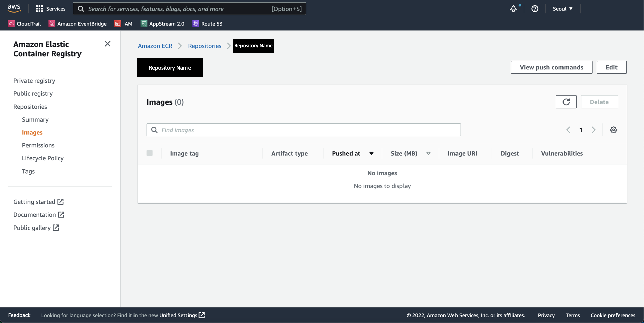Click the View push commands button
The height and width of the screenshot is (323, 644).
(551, 67)
